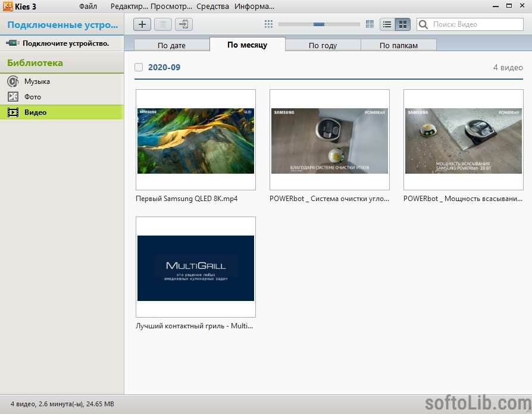
Task: Click the Photo library icon
Action: pos(13,97)
